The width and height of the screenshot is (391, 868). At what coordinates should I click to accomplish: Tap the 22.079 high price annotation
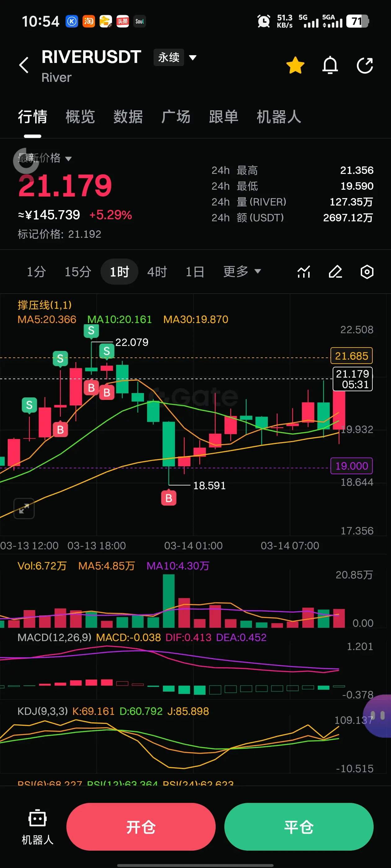(x=132, y=342)
